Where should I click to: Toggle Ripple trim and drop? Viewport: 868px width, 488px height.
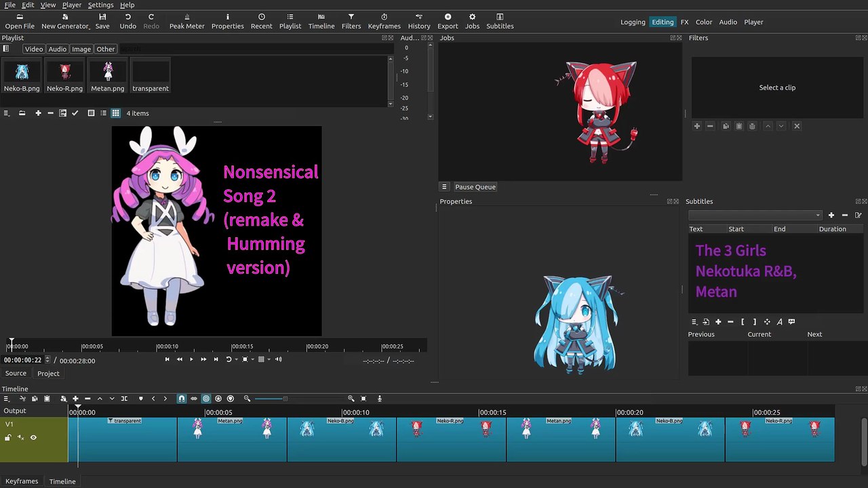[x=206, y=399]
